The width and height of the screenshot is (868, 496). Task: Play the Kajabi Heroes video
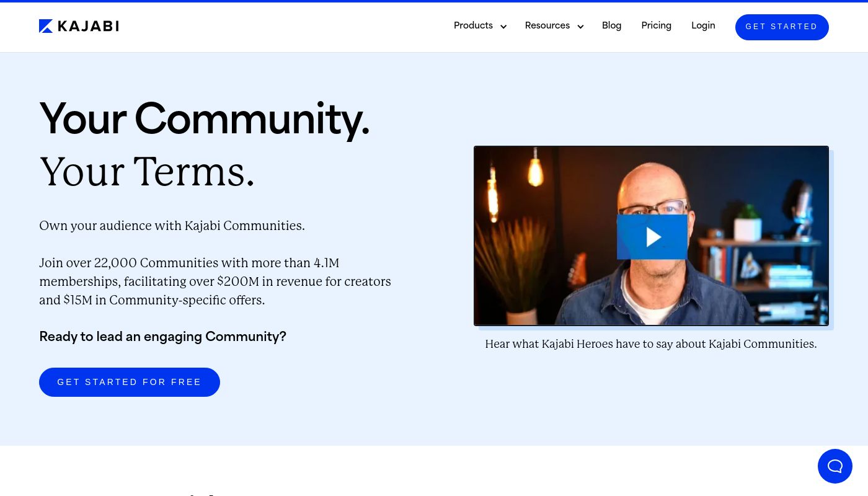point(652,237)
